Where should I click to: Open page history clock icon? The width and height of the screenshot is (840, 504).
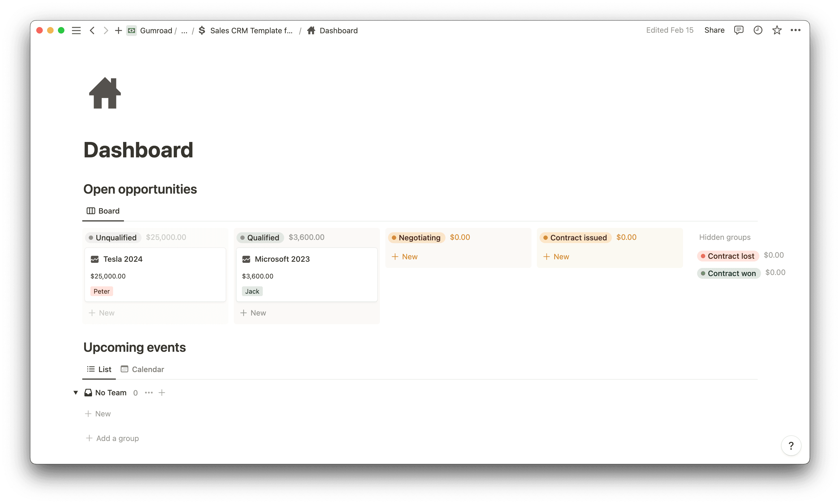[758, 30]
